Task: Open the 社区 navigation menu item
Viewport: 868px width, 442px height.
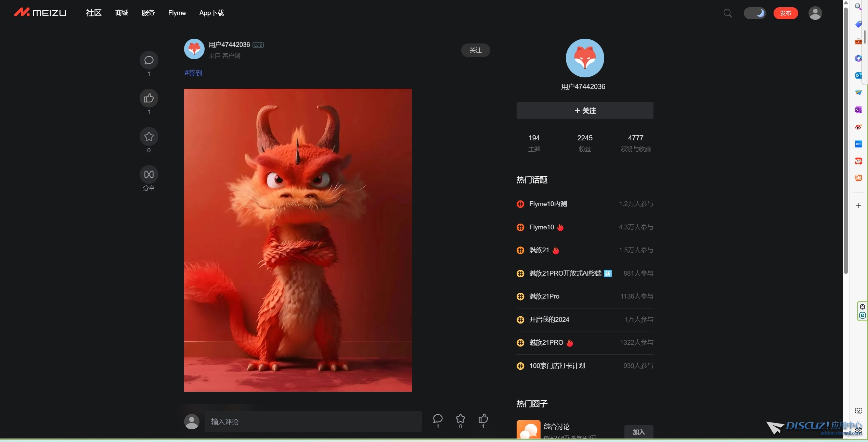Action: point(93,13)
